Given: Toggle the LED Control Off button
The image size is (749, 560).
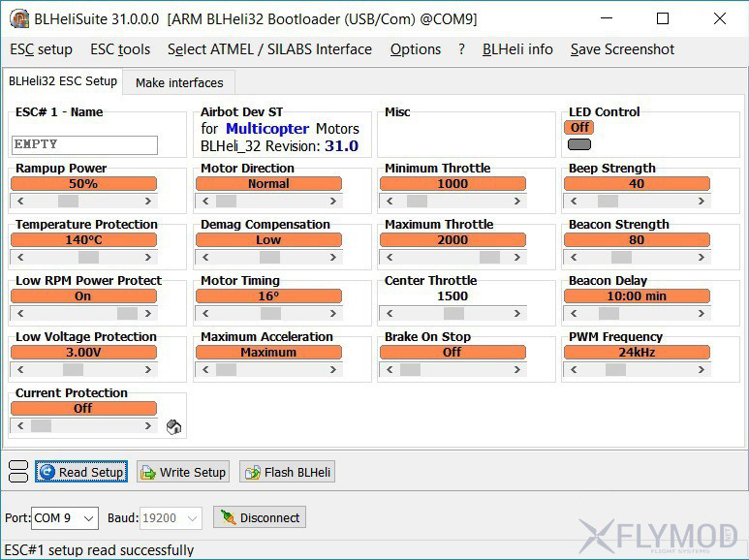Looking at the screenshot, I should click(x=579, y=128).
